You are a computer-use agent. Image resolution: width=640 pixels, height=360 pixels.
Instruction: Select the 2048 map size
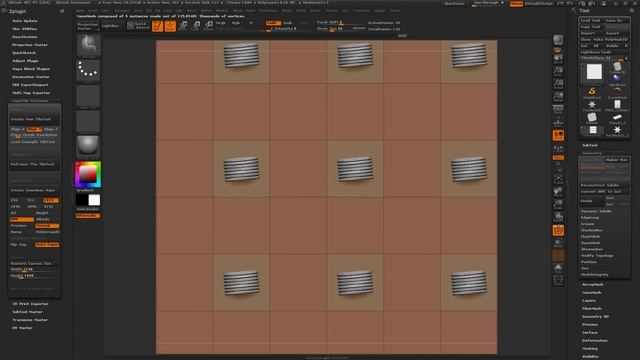(x=16, y=207)
